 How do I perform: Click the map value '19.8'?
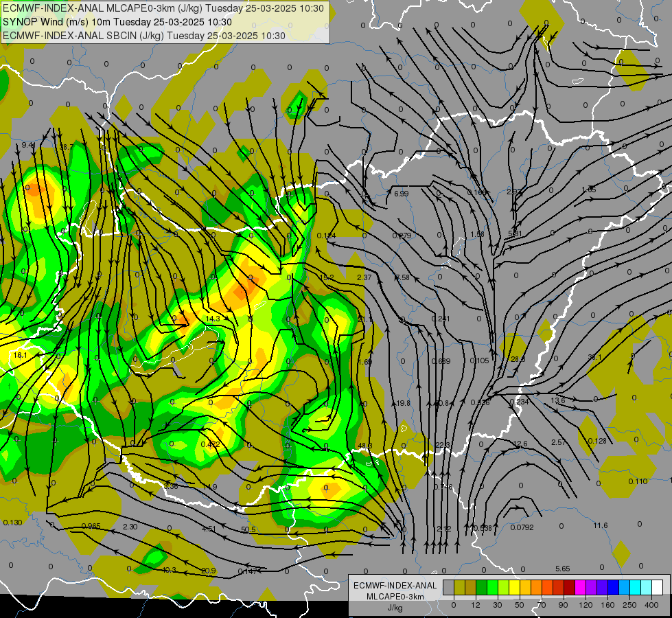pos(404,403)
